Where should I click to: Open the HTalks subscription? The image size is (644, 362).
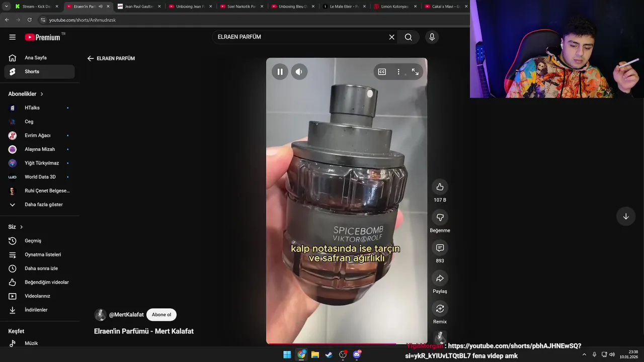pos(39,108)
